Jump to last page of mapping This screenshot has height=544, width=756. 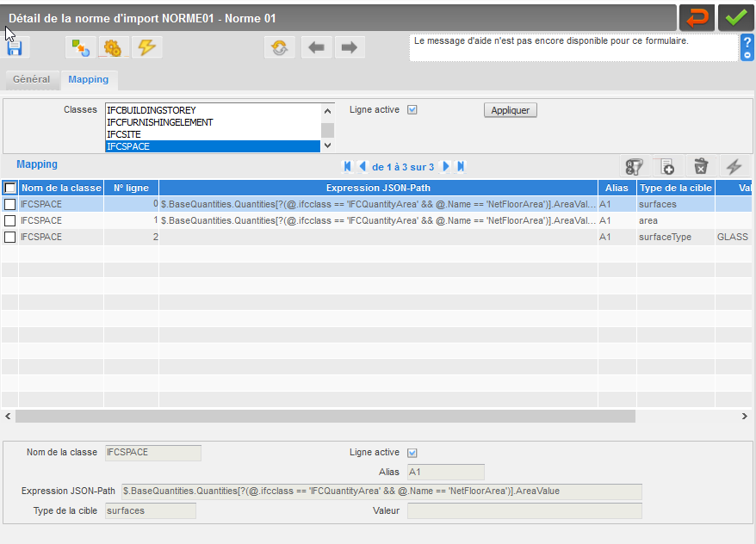tap(461, 167)
